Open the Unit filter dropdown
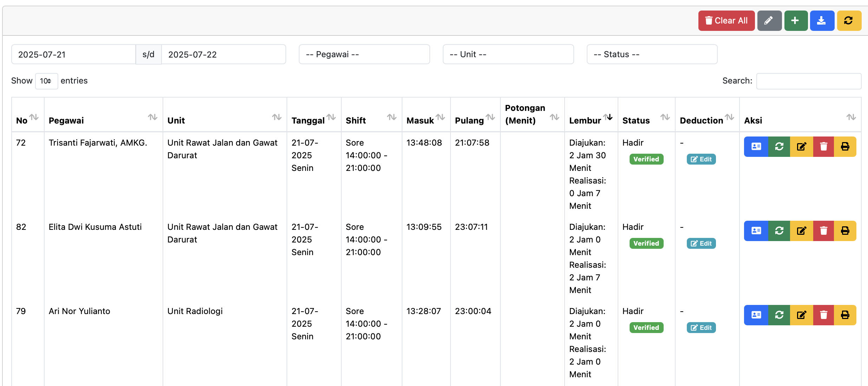This screenshot has height=386, width=868. (x=508, y=54)
